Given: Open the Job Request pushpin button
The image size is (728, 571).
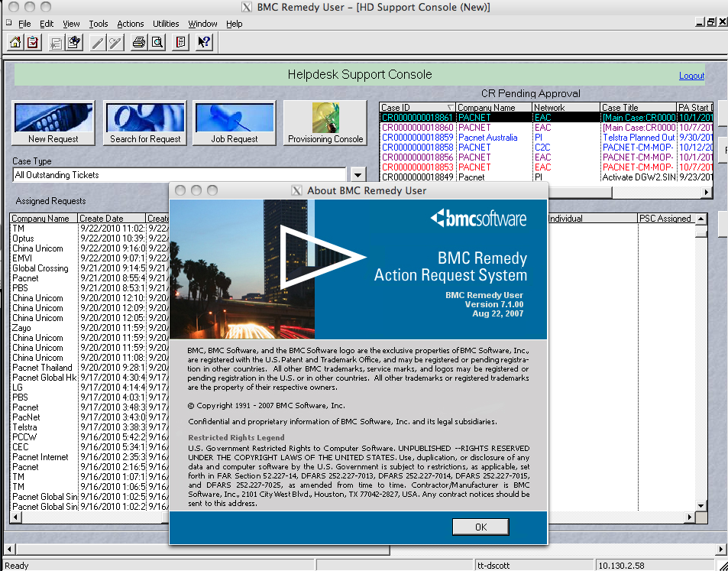Looking at the screenshot, I should tap(235, 122).
